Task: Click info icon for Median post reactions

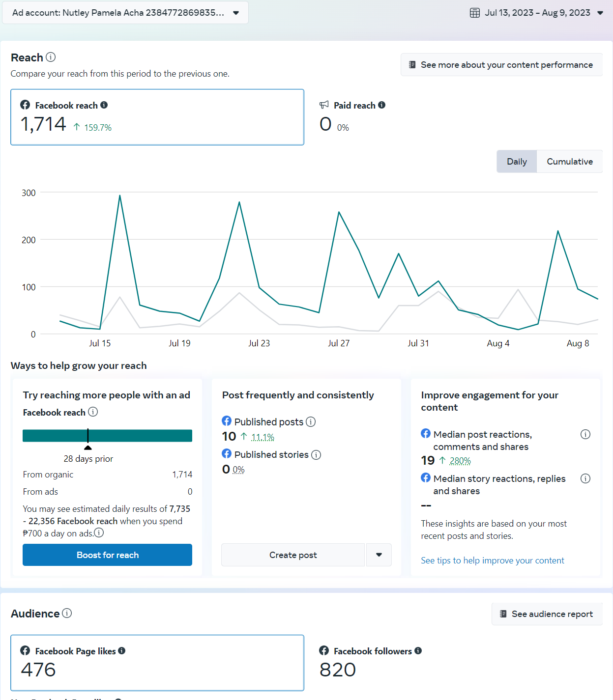Action: coord(585,434)
